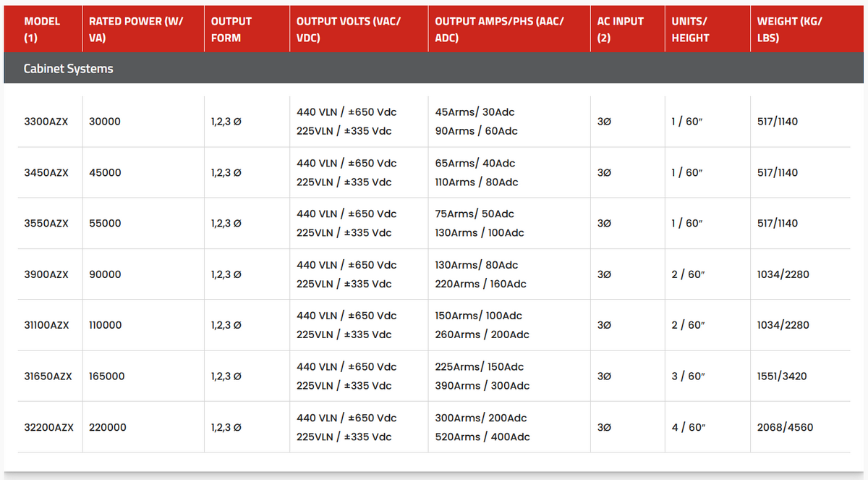Select model 3900AZX
Screen dimensions: 868x480
pyautogui.click(x=46, y=274)
